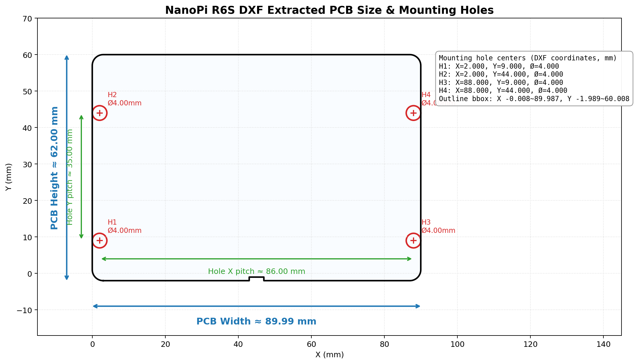Click the Y-axis tick label '−10'
The width and height of the screenshot is (635, 364).
coord(24,310)
